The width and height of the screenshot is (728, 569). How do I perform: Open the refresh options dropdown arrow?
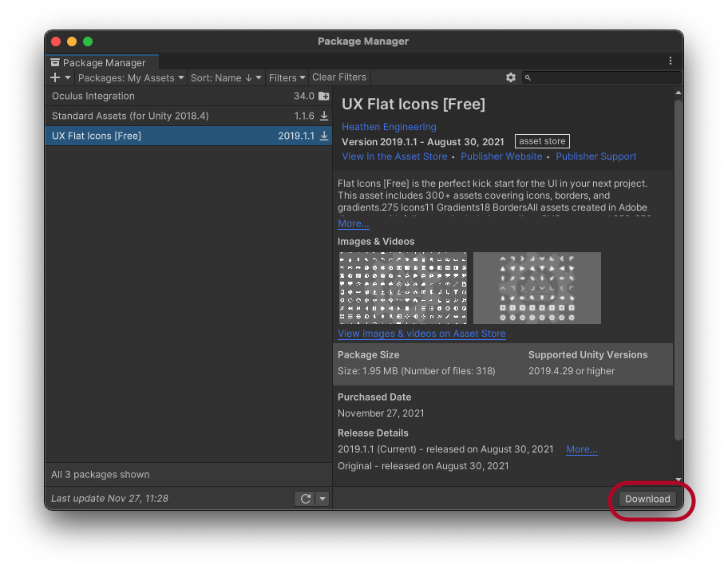coord(322,499)
